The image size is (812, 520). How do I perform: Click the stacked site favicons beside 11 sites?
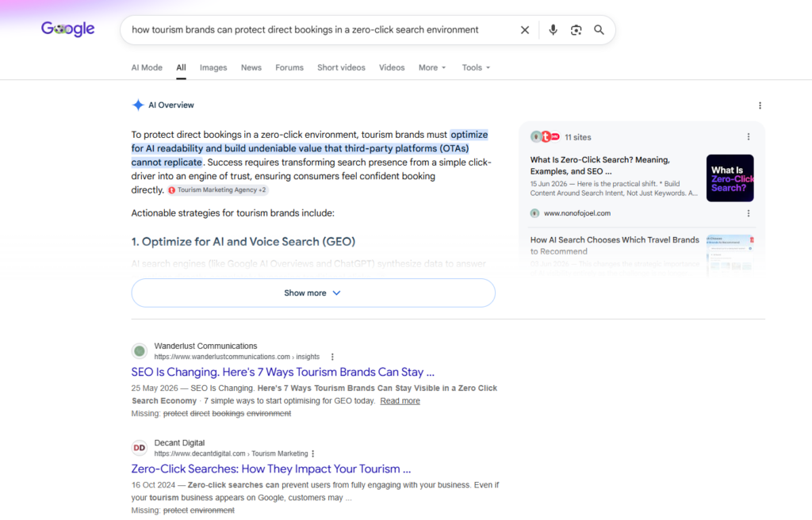point(546,136)
